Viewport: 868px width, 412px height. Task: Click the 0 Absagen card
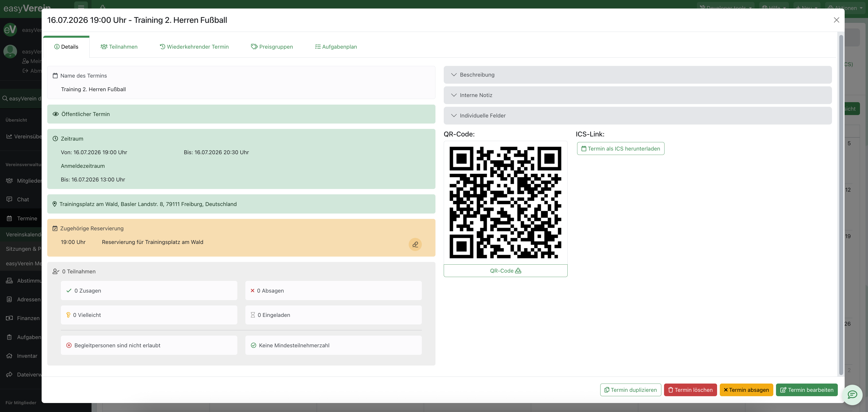[x=333, y=290]
